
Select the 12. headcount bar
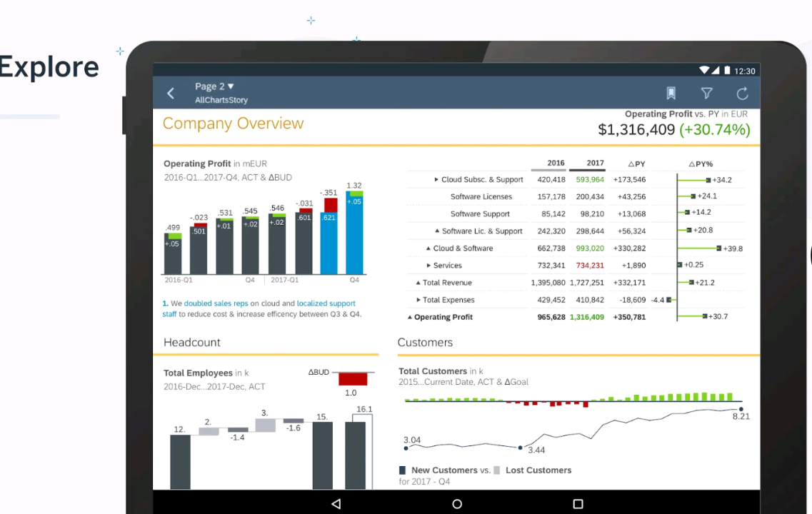click(180, 462)
